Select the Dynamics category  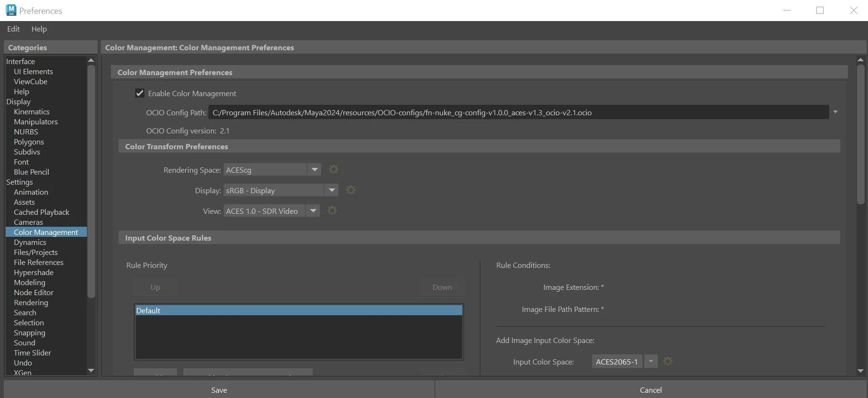(30, 242)
